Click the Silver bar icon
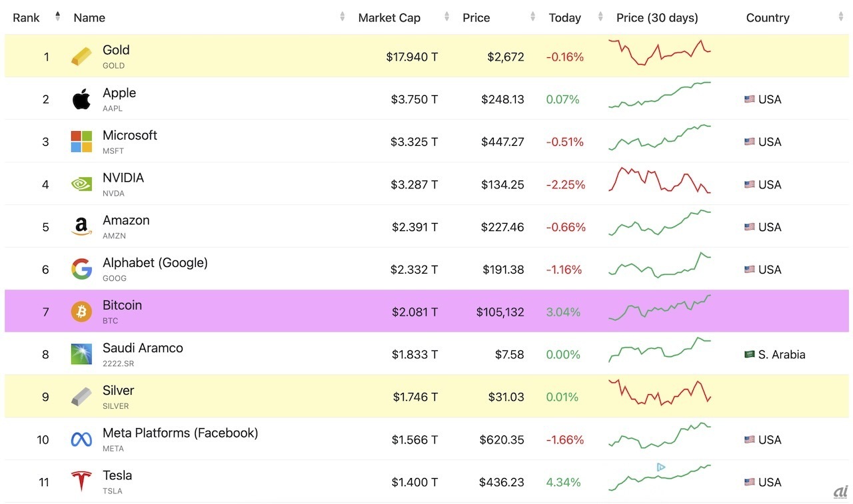Screen dimensions: 853x504 tap(81, 397)
